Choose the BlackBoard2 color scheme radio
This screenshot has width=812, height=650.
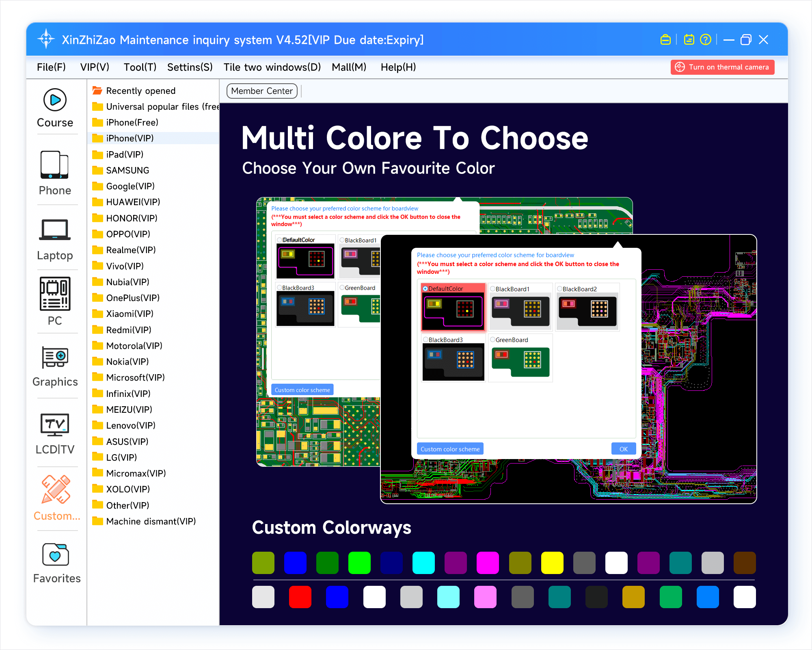[x=559, y=289]
